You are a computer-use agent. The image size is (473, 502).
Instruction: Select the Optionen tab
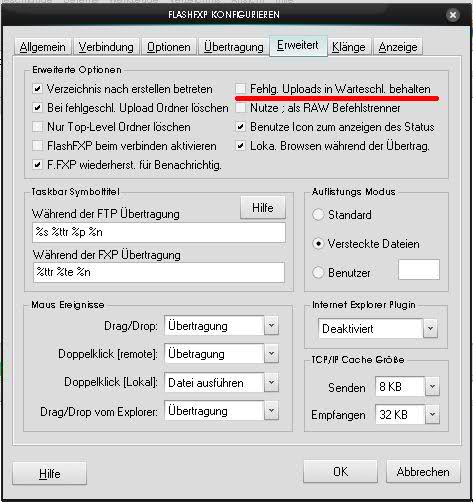169,47
